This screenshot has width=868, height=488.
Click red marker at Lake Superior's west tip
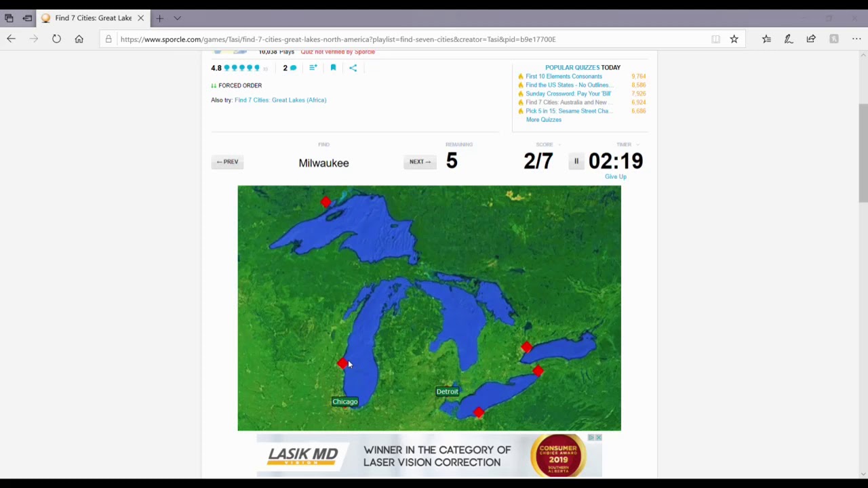(x=326, y=202)
